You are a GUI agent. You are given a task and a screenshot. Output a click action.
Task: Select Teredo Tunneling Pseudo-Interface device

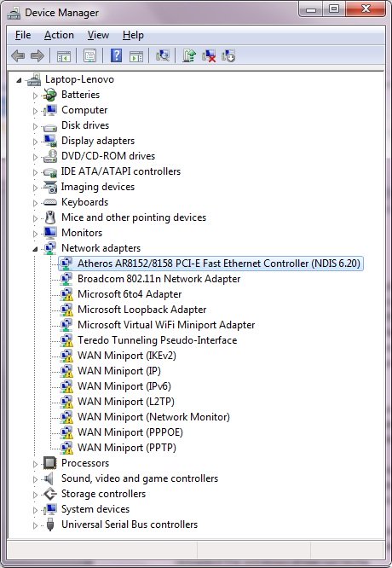157,340
